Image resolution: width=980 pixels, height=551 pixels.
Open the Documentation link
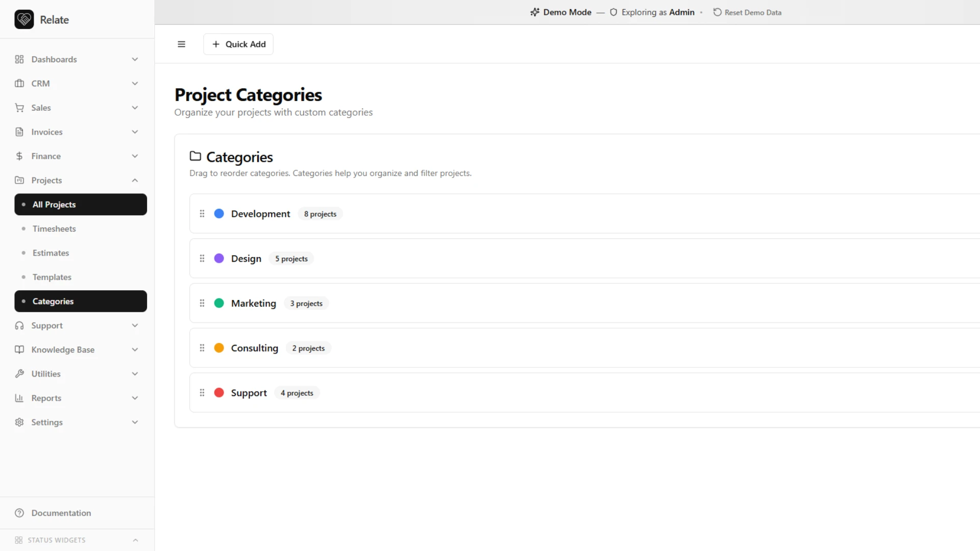click(x=61, y=513)
